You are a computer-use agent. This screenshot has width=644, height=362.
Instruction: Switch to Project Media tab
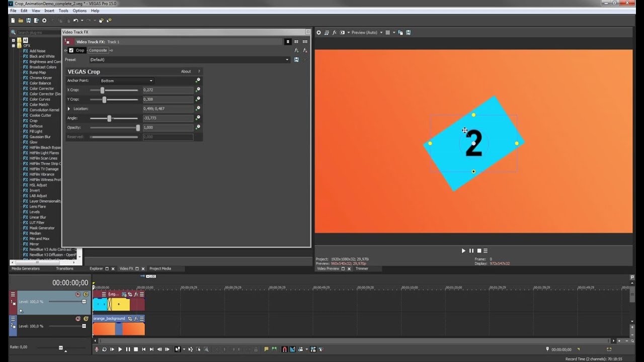click(x=160, y=268)
